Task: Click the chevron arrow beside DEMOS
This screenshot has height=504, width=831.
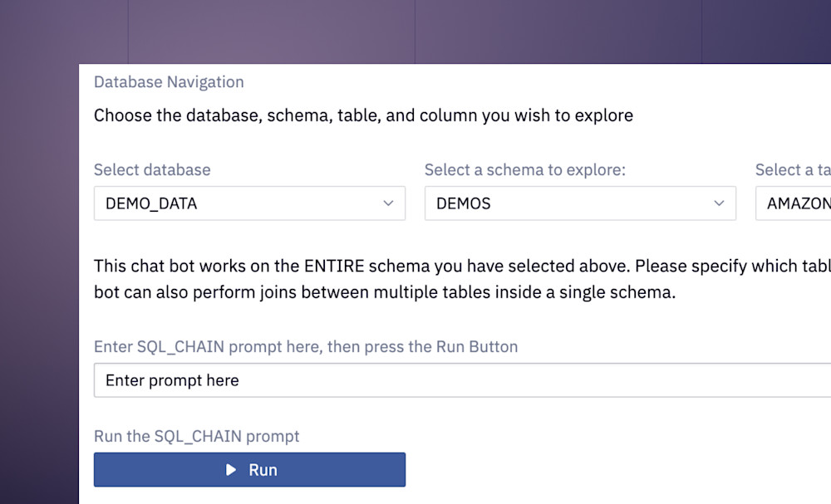Action: pyautogui.click(x=719, y=203)
